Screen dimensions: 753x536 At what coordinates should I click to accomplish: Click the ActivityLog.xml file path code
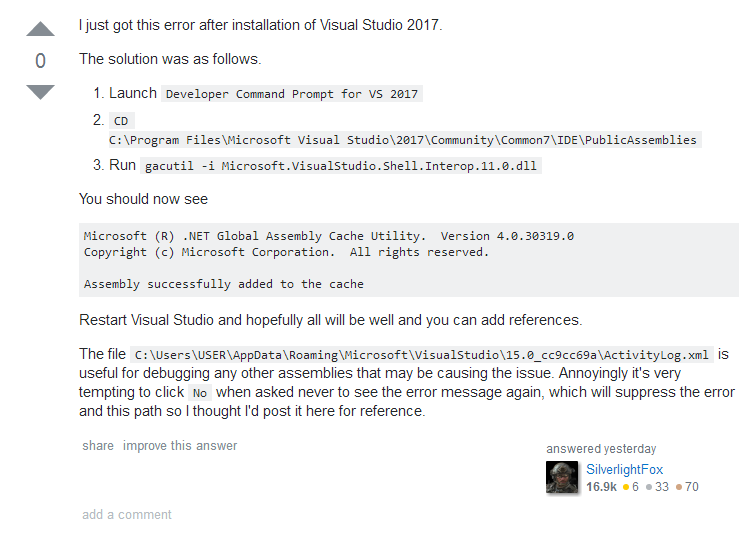(421, 355)
